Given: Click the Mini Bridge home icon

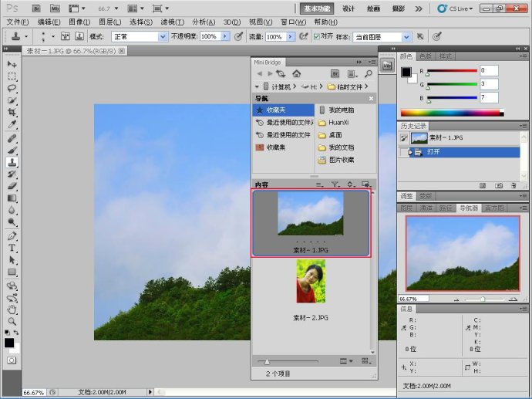Looking at the screenshot, I should click(x=296, y=73).
